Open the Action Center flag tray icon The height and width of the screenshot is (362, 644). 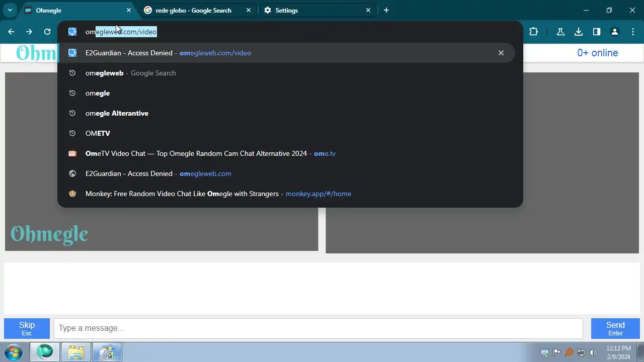click(x=557, y=352)
